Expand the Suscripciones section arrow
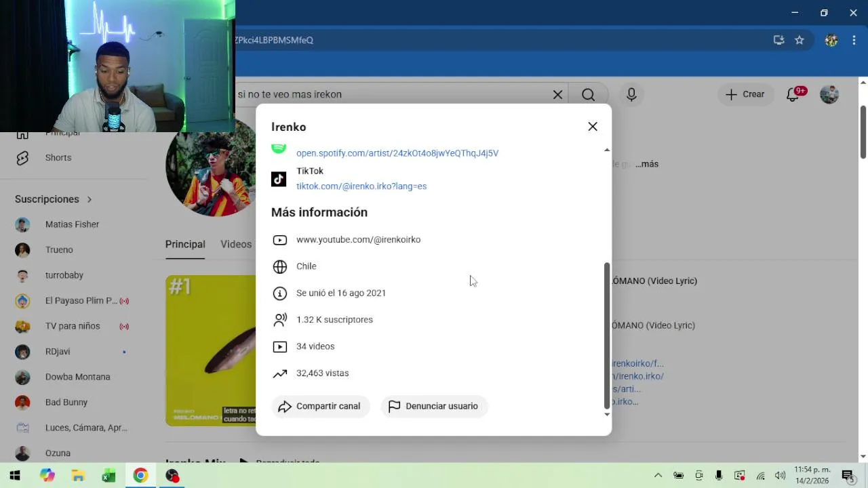The image size is (868, 488). 89,199
